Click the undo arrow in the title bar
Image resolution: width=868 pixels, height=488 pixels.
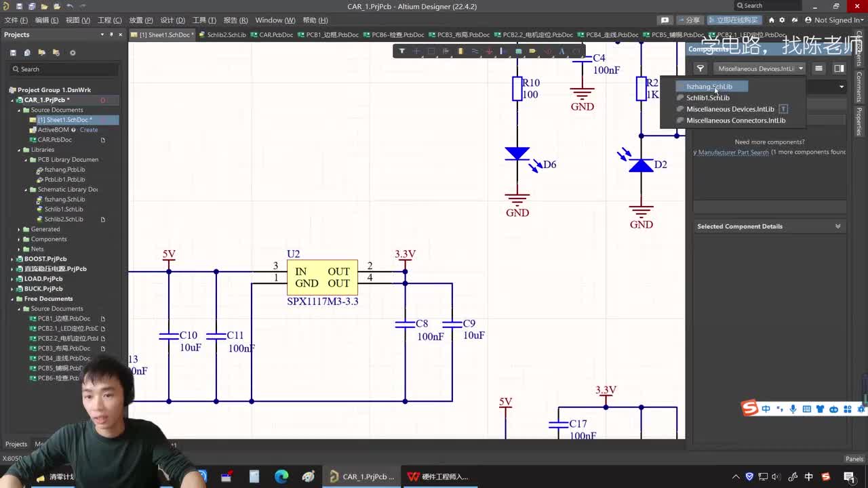click(x=69, y=6)
